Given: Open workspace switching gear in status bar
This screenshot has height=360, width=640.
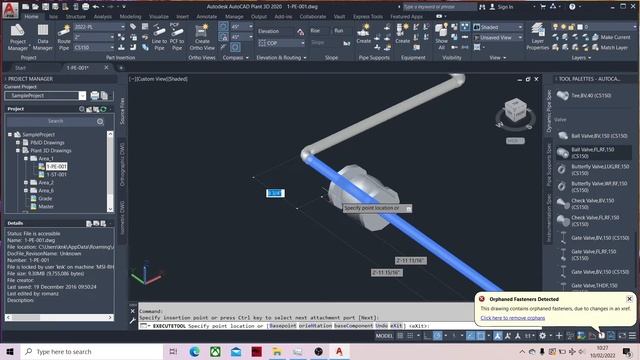Looking at the screenshot, I should point(542,336).
